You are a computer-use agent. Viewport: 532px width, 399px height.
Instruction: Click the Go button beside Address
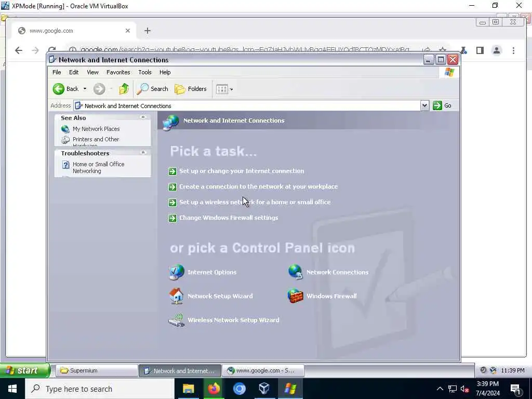[x=443, y=105]
